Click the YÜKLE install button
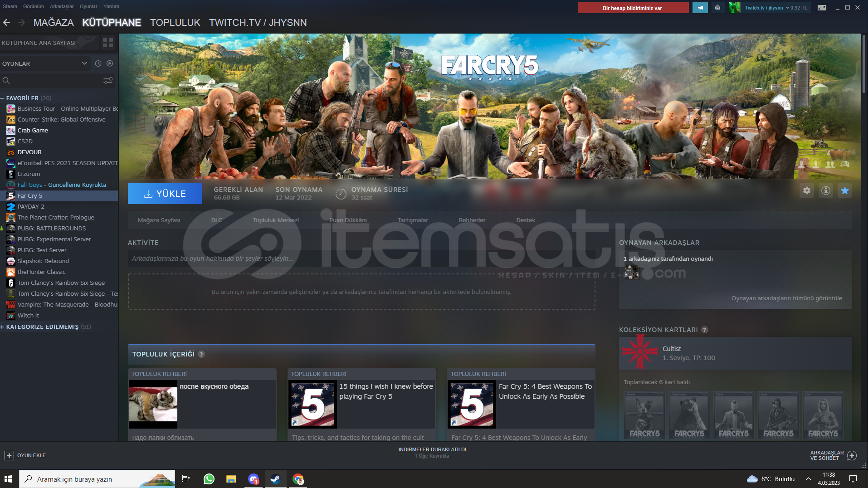 pos(165,194)
